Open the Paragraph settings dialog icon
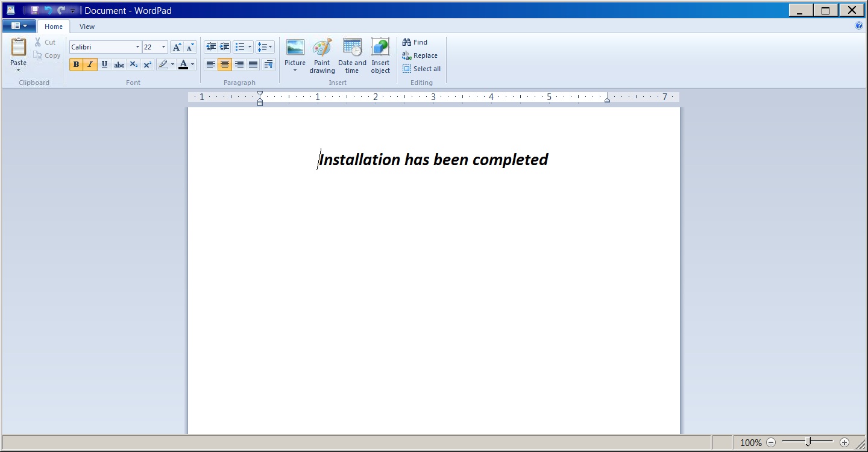Viewport: 868px width, 452px height. pos(268,64)
